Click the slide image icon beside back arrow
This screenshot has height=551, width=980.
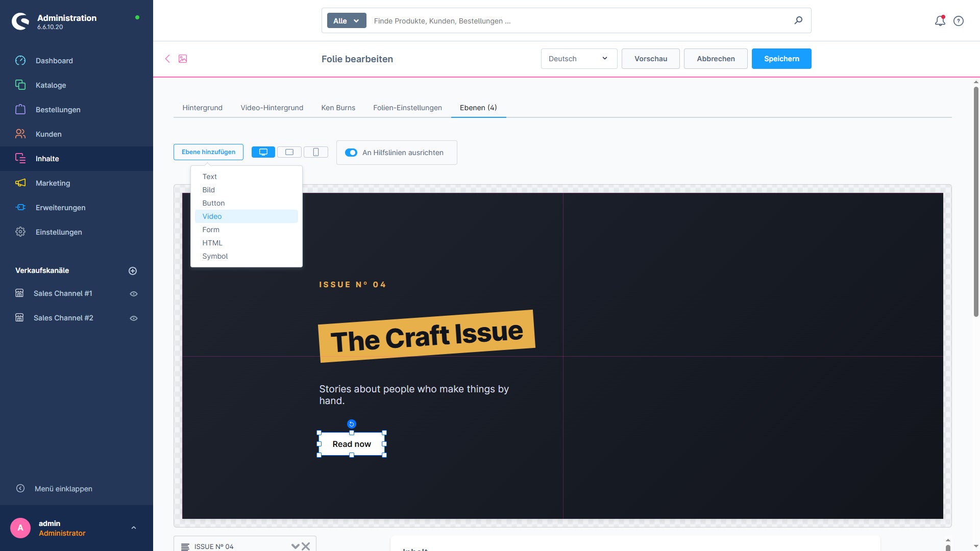(x=183, y=59)
